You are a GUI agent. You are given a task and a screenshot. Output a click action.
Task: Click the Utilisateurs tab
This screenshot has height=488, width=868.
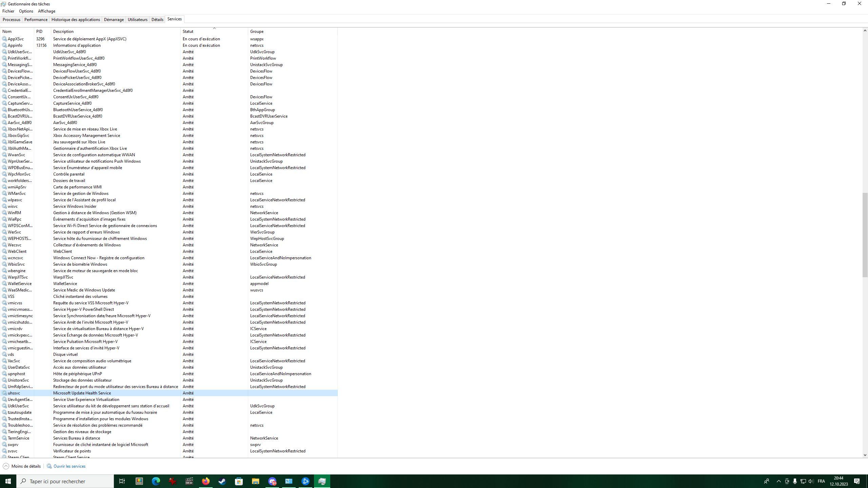tap(138, 19)
